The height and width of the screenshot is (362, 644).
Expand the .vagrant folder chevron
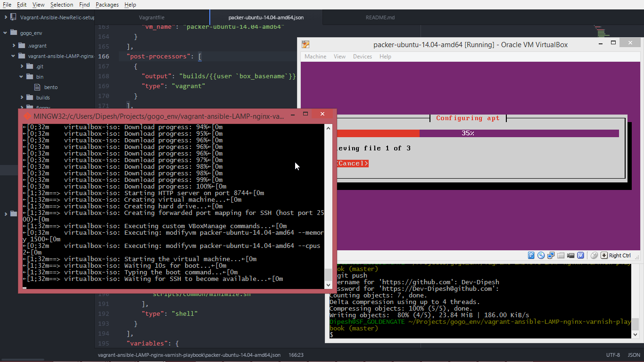pyautogui.click(x=14, y=46)
